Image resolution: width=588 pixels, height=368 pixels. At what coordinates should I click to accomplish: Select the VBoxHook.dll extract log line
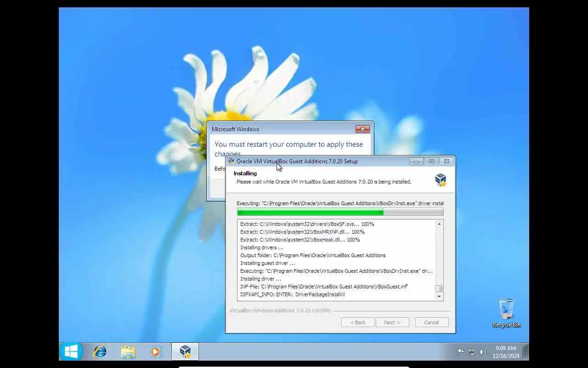click(300, 240)
